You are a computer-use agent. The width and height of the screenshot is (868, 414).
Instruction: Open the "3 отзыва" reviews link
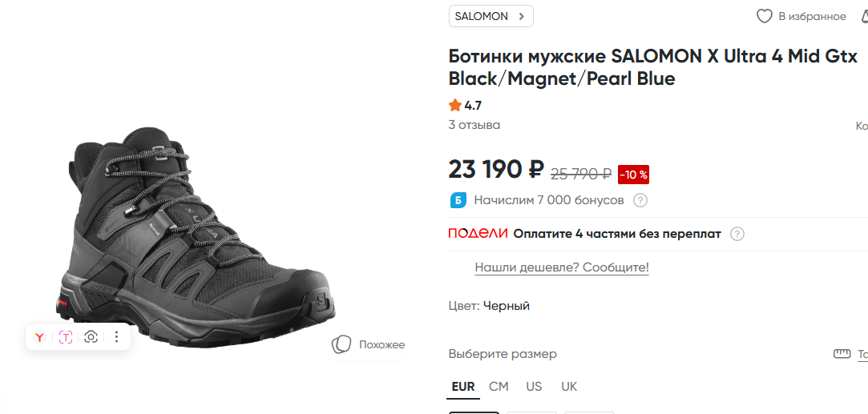(x=474, y=125)
